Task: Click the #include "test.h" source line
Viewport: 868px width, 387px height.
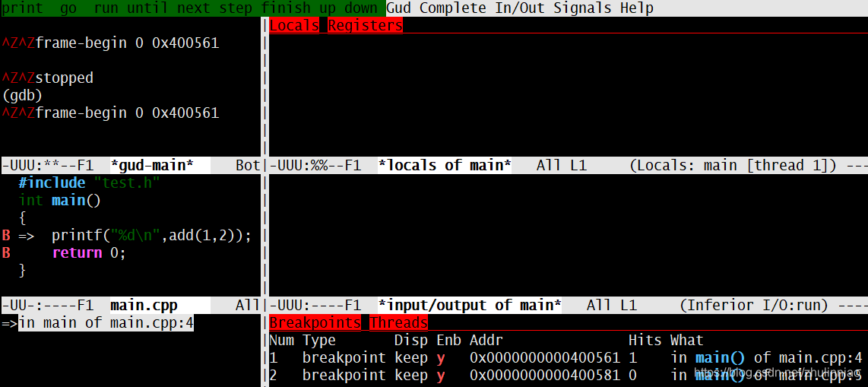Action: 90,183
